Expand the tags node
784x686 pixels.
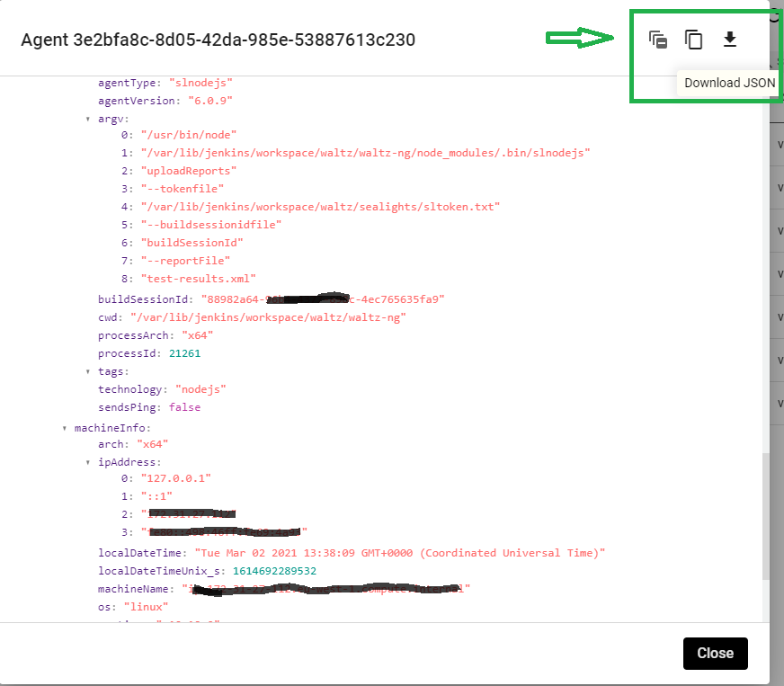[x=88, y=370]
